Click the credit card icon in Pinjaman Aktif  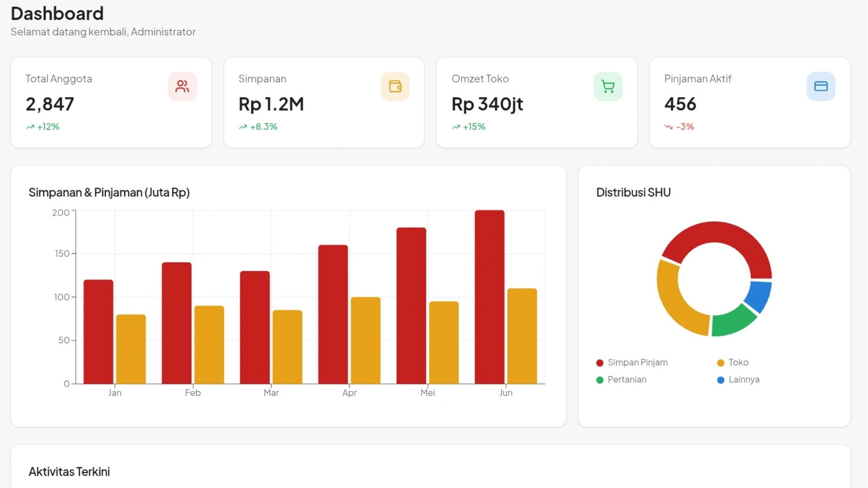(821, 86)
